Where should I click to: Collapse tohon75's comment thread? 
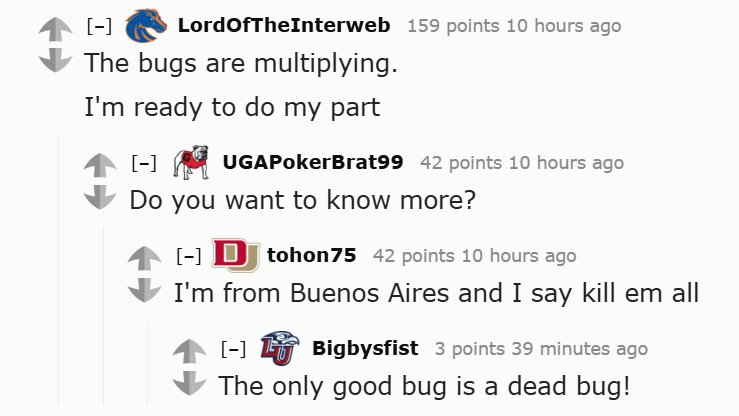188,256
